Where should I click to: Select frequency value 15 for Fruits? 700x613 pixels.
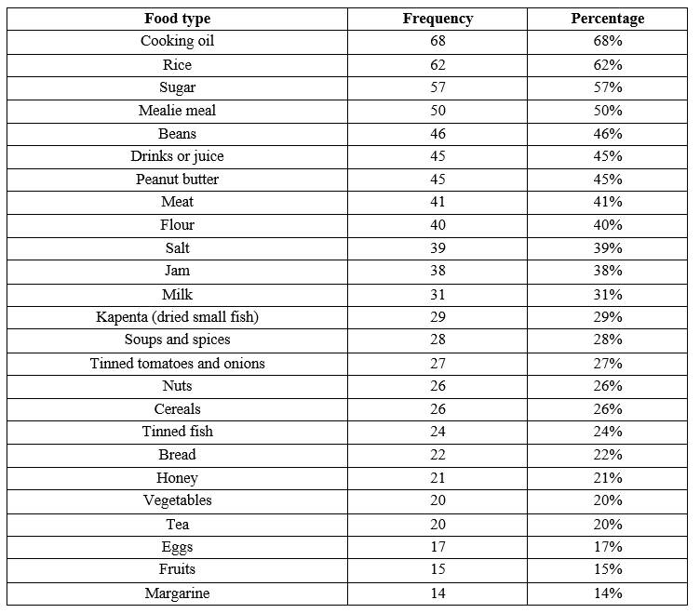point(437,569)
